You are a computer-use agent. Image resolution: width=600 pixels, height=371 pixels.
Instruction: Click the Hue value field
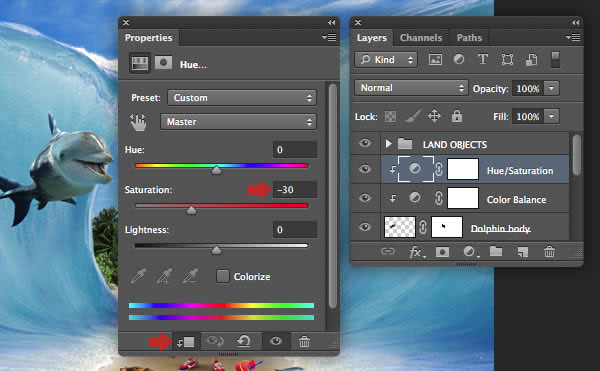(x=295, y=150)
